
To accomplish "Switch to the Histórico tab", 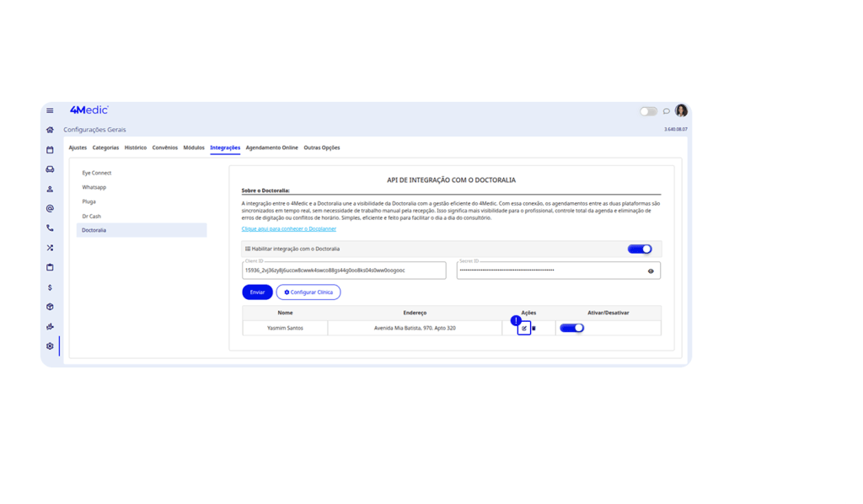I will coord(136,147).
